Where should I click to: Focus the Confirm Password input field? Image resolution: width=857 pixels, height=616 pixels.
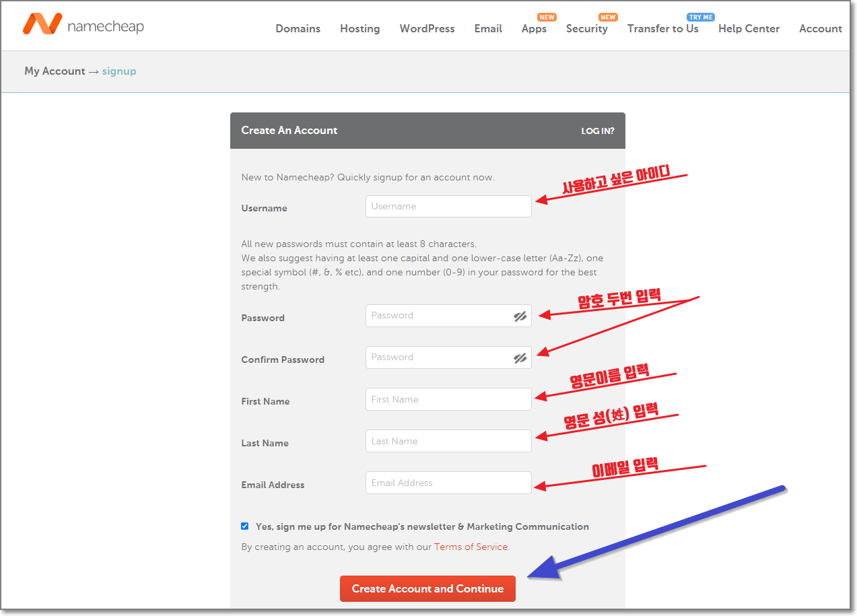[x=448, y=357]
